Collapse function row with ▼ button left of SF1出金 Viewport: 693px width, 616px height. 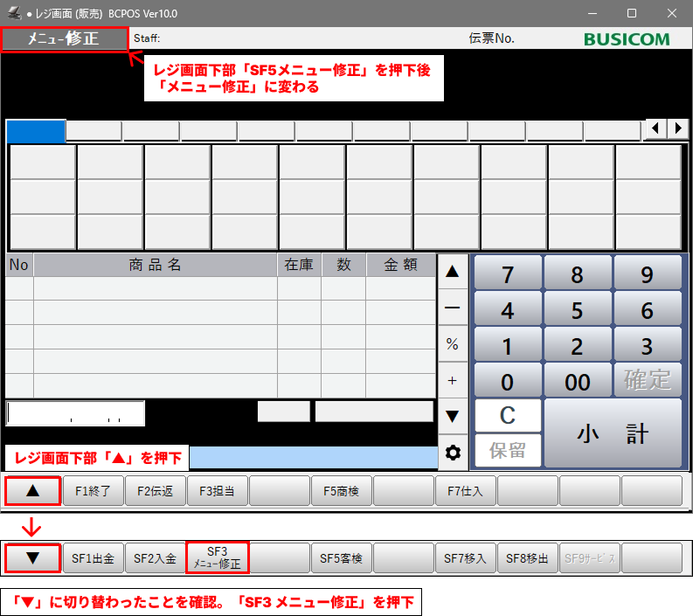32,557
